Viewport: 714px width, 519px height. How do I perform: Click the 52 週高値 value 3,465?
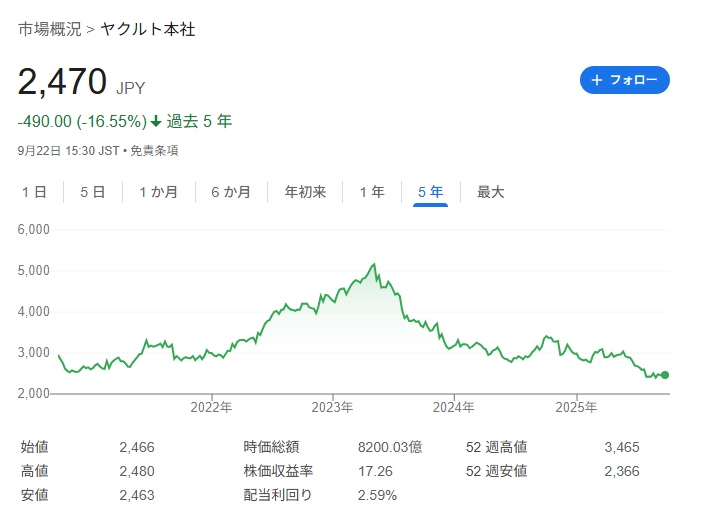[x=622, y=448]
